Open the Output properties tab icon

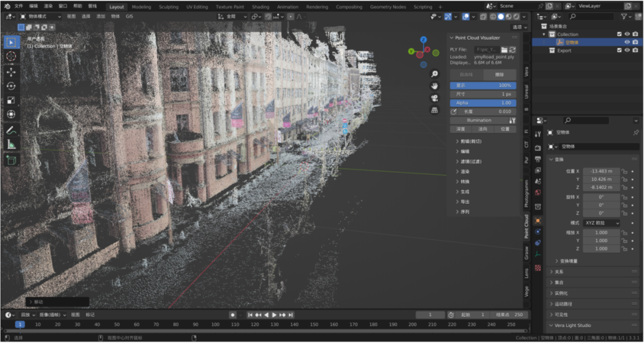point(538,159)
